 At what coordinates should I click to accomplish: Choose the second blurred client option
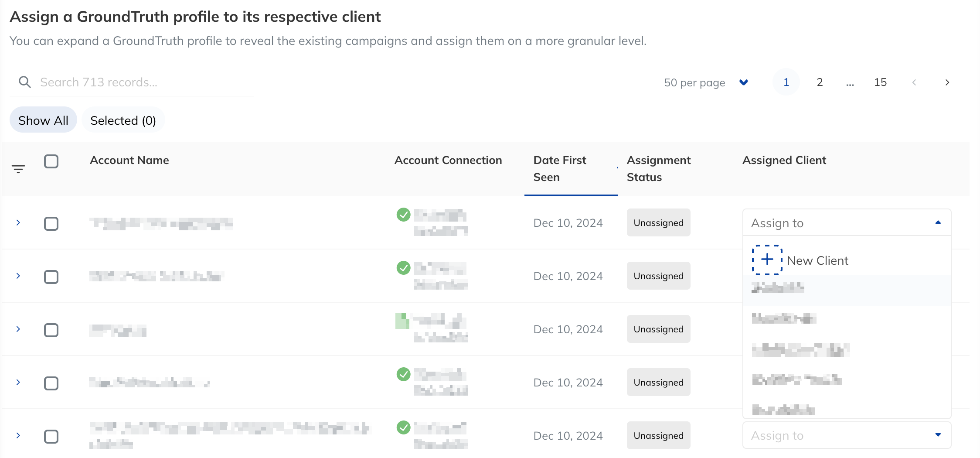[847, 319]
